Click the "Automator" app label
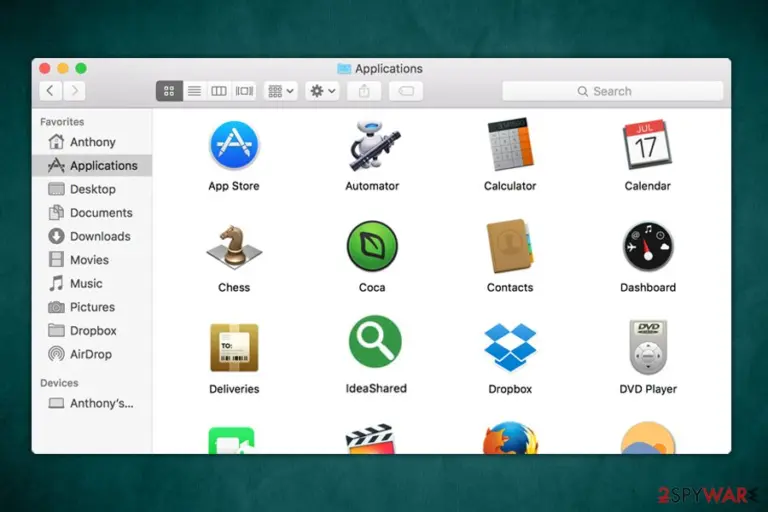 click(372, 186)
